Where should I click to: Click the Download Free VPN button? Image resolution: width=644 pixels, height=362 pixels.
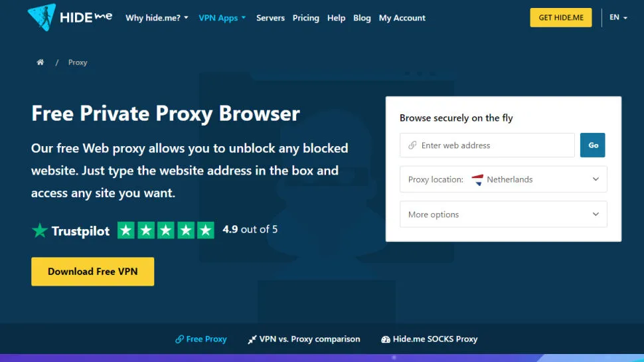point(92,272)
